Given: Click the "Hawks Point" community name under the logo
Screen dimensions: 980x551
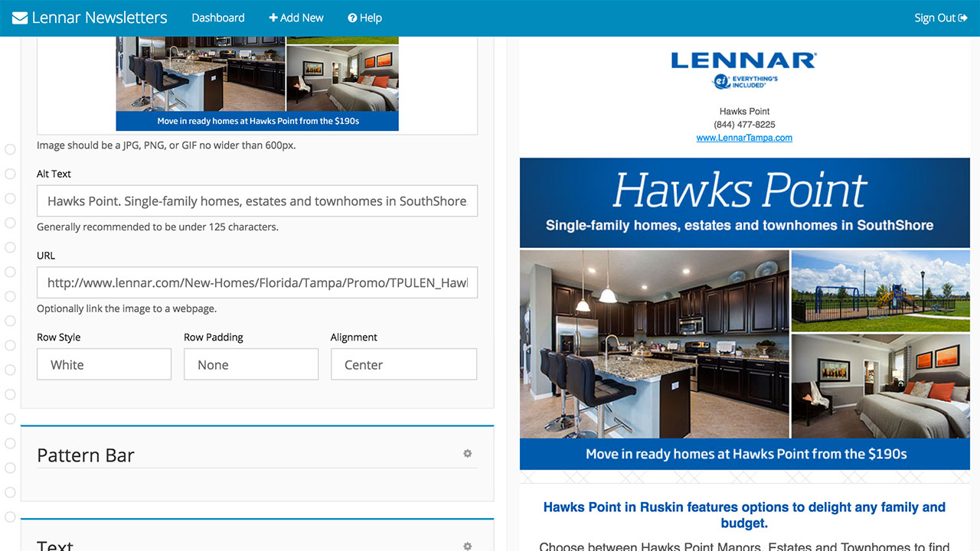Looking at the screenshot, I should click(744, 111).
